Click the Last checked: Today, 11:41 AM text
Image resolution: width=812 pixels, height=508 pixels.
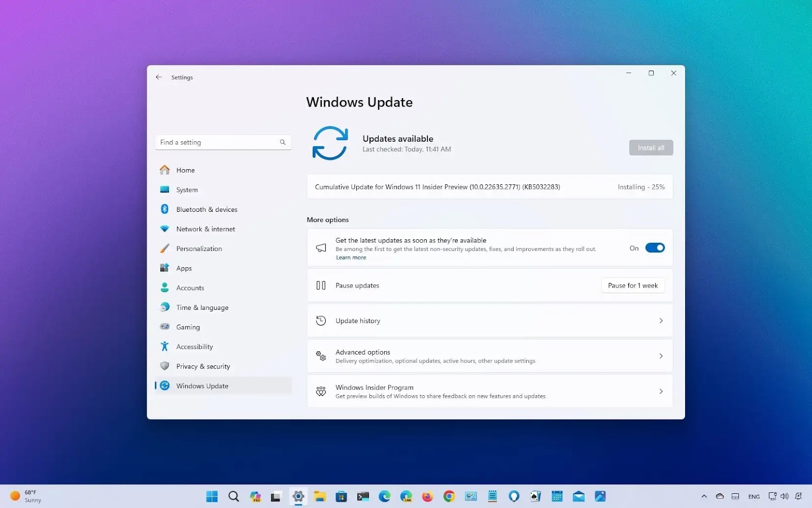pyautogui.click(x=407, y=149)
